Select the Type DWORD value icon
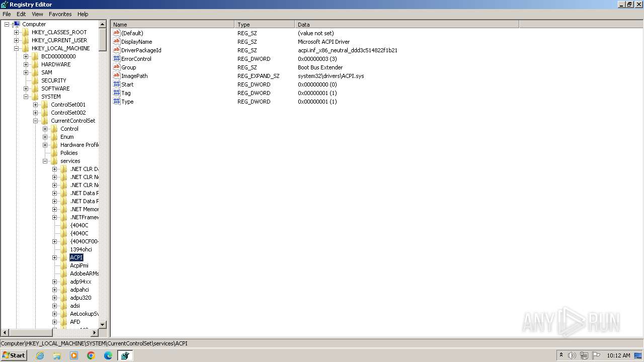The image size is (644, 362). tap(117, 102)
